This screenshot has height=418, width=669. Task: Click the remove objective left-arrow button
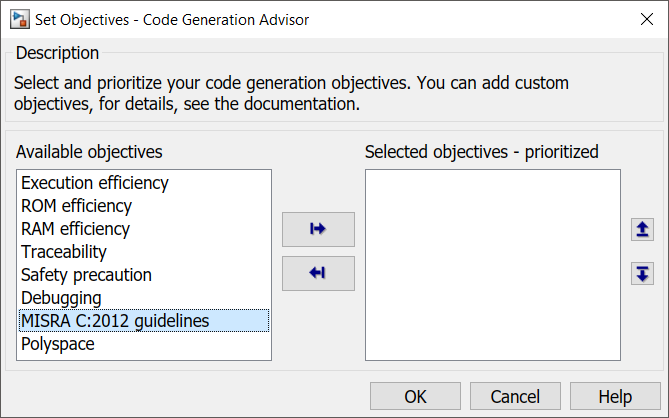318,273
